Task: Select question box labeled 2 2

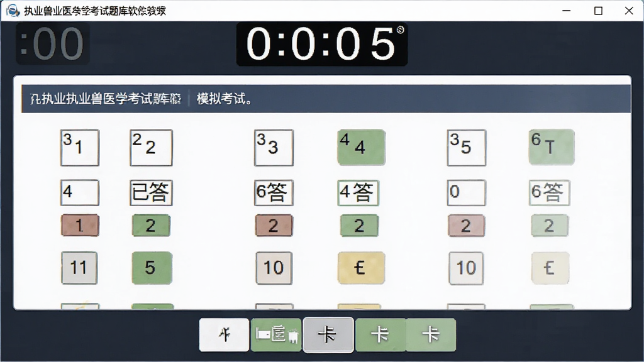Action: tap(151, 148)
